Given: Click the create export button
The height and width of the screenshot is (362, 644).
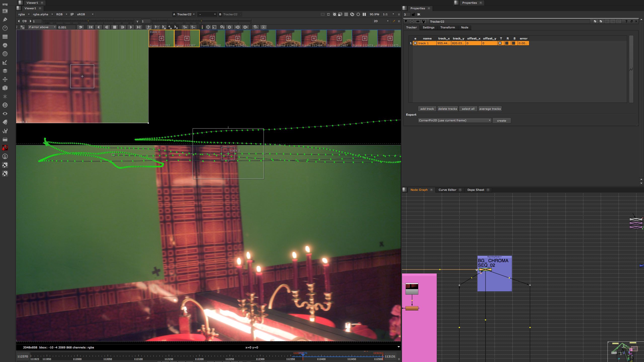Looking at the screenshot, I should click(x=501, y=121).
